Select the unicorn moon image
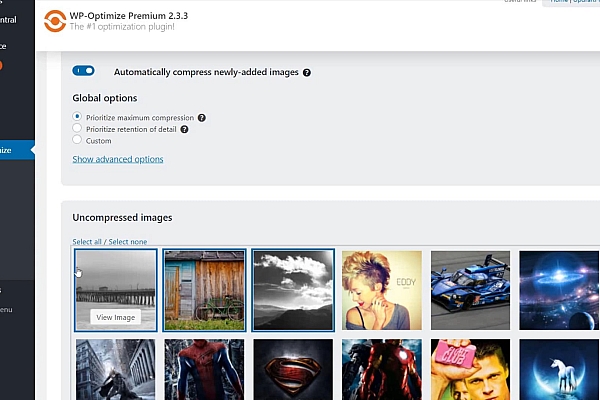The width and height of the screenshot is (600, 400). (x=559, y=369)
